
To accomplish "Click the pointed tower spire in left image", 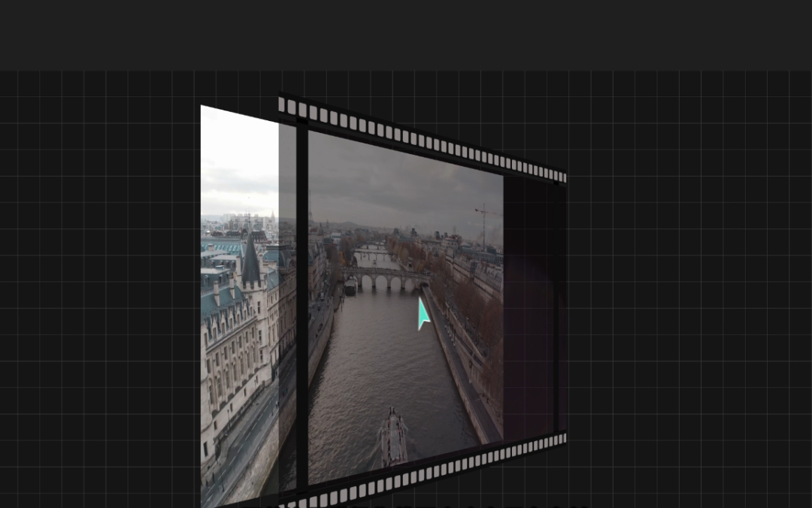I will click(250, 261).
